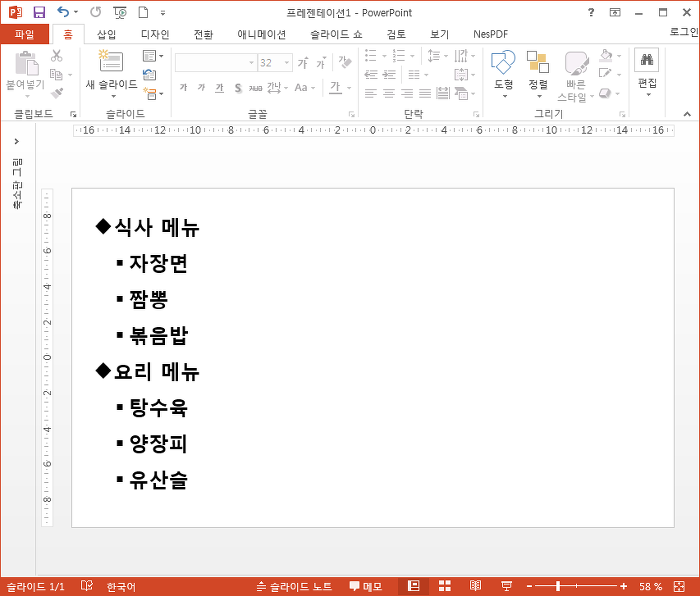Switch to the 삽입 tab
This screenshot has width=700, height=596.
pyautogui.click(x=106, y=34)
